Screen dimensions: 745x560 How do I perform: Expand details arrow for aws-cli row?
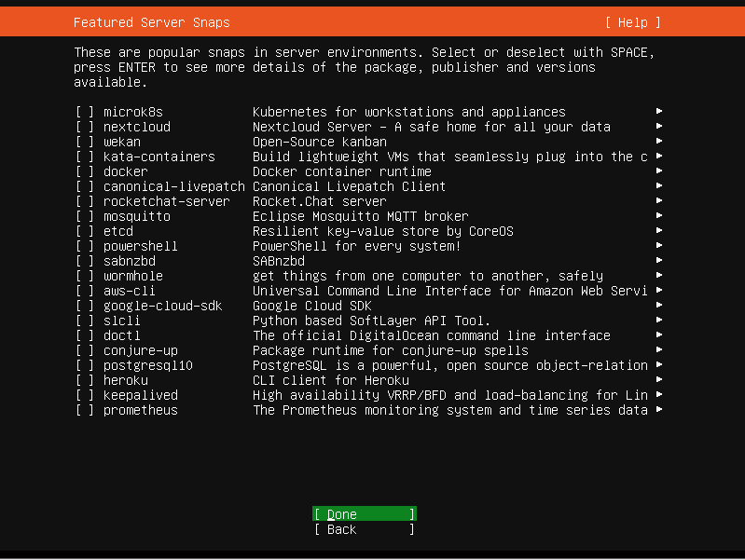[x=659, y=290]
